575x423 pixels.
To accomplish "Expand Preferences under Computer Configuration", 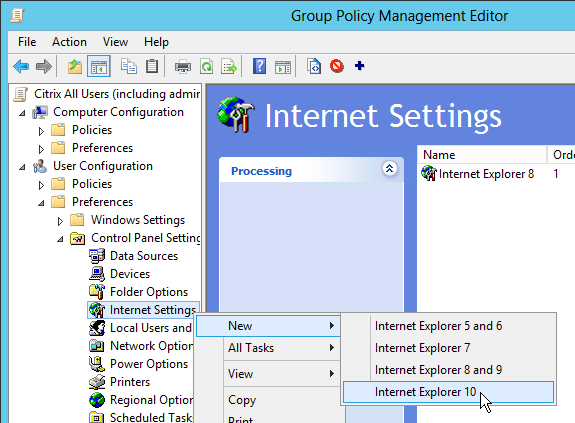I will tap(41, 149).
